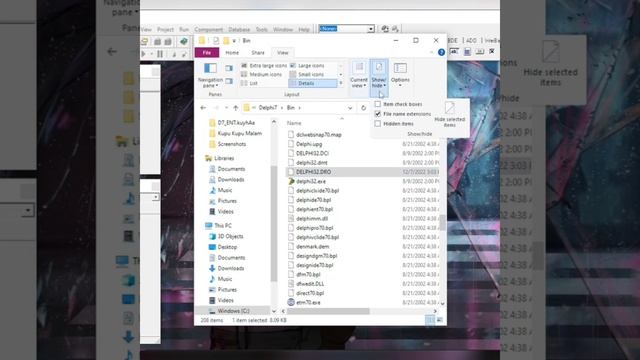Viewport: 640px width, 360px height.
Task: Switch to the Share ribbon tab
Action: click(258, 53)
